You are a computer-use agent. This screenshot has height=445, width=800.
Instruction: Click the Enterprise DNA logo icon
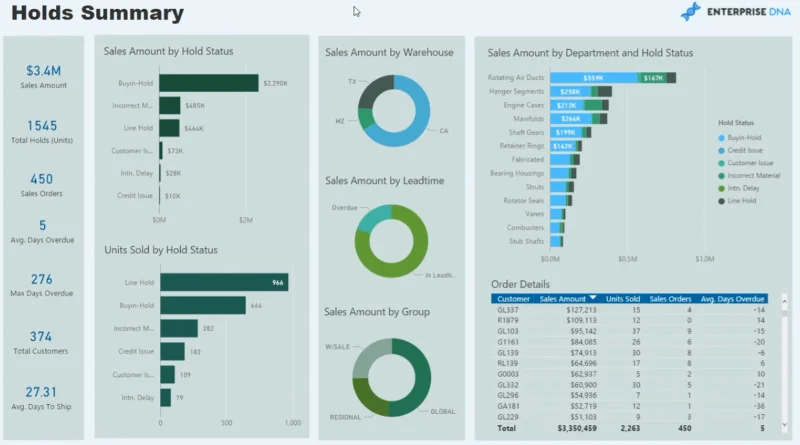pos(691,12)
